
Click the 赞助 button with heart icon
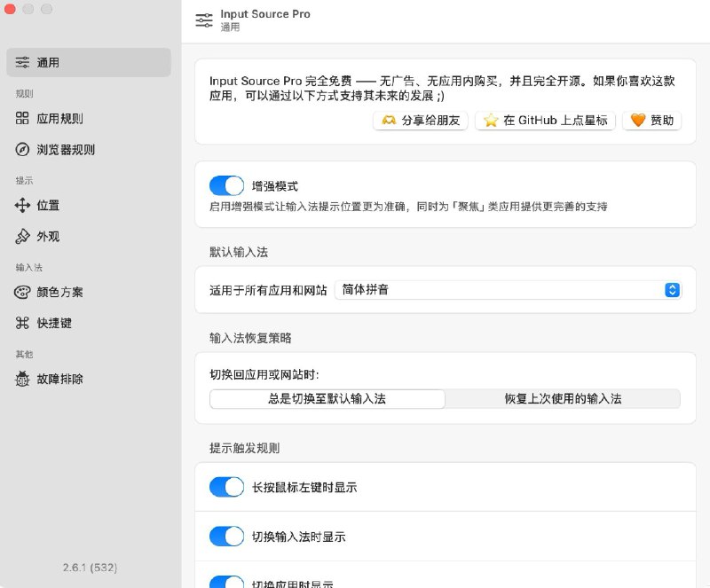[652, 122]
